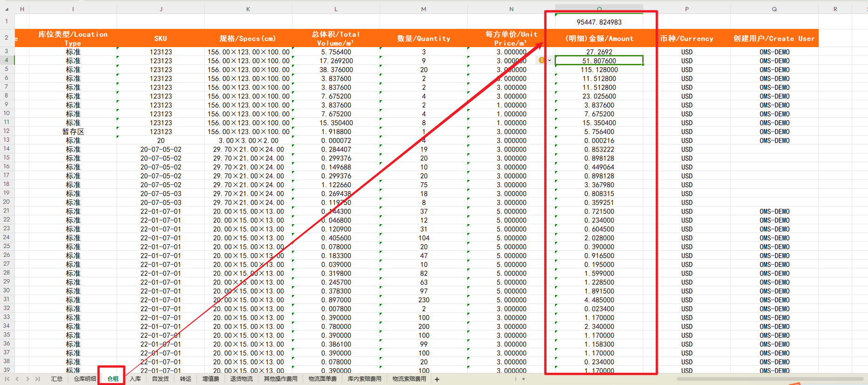The image size is (868, 385).
Task: Select column M header
Action: (x=424, y=9)
